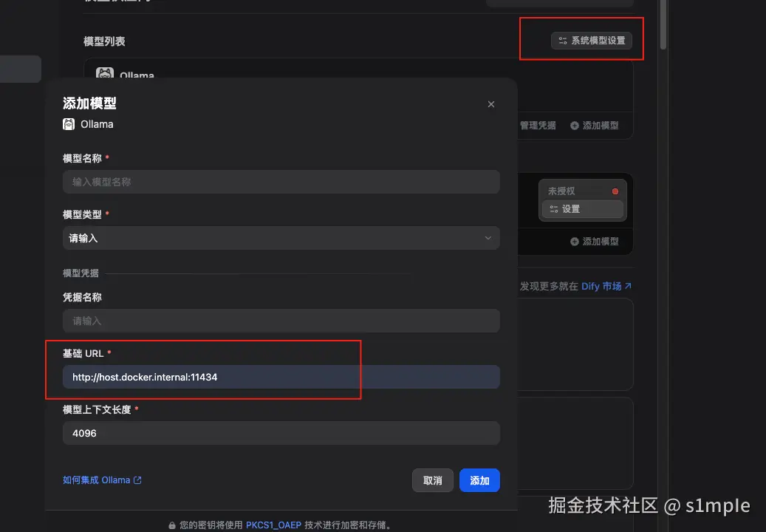Screen dimensions: 766x532
Task: Click the plus icon of 添加模型 in Ollama card
Action: (575, 126)
